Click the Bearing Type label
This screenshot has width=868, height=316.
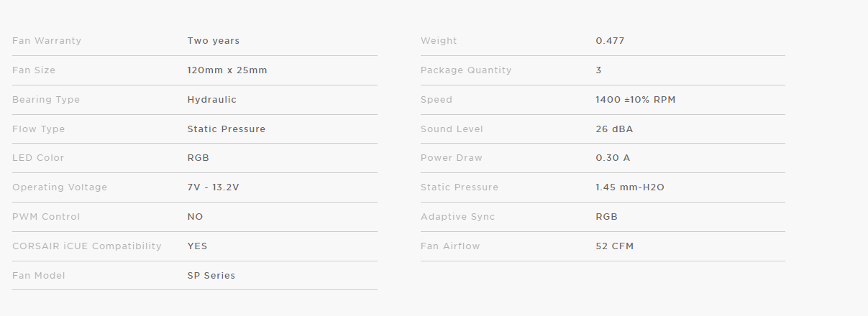click(46, 100)
